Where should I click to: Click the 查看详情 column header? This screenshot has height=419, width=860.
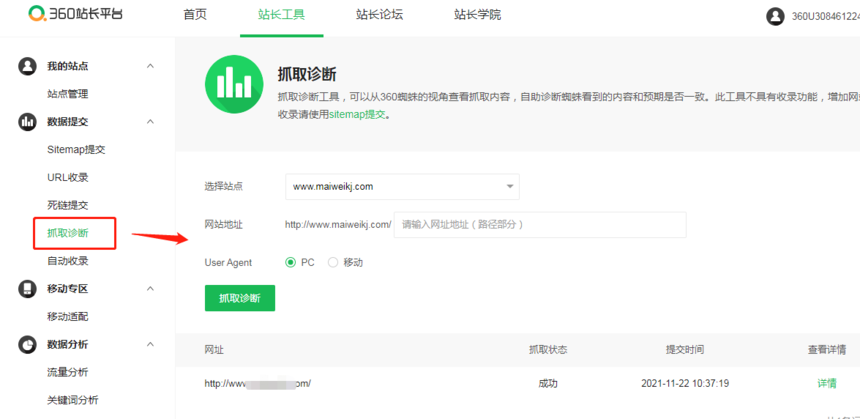click(827, 350)
